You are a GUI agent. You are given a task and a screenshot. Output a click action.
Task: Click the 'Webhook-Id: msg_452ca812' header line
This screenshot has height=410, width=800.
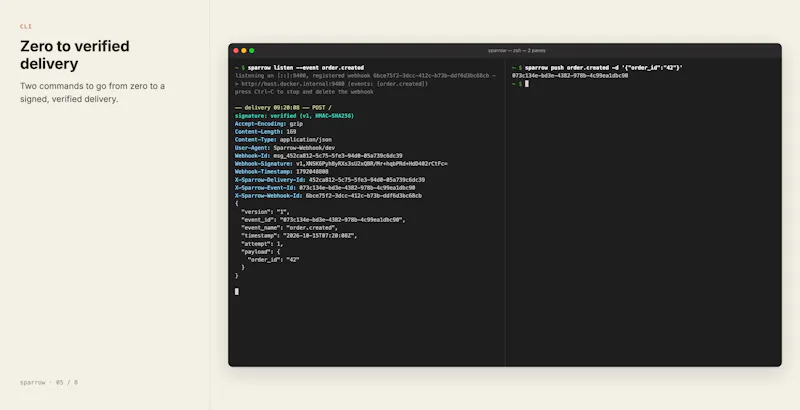pyautogui.click(x=318, y=156)
